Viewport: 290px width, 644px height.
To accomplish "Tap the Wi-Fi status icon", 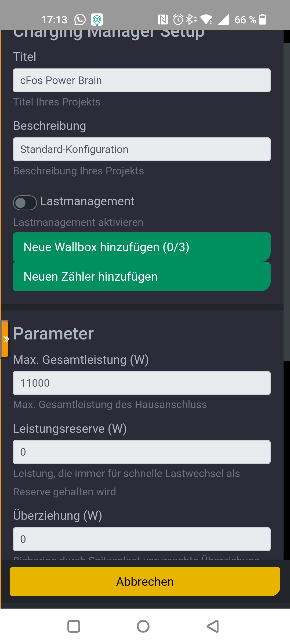I will [206, 20].
